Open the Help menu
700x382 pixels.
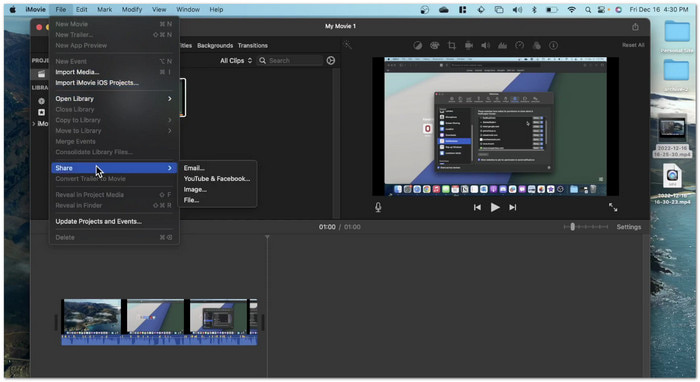pyautogui.click(x=216, y=9)
